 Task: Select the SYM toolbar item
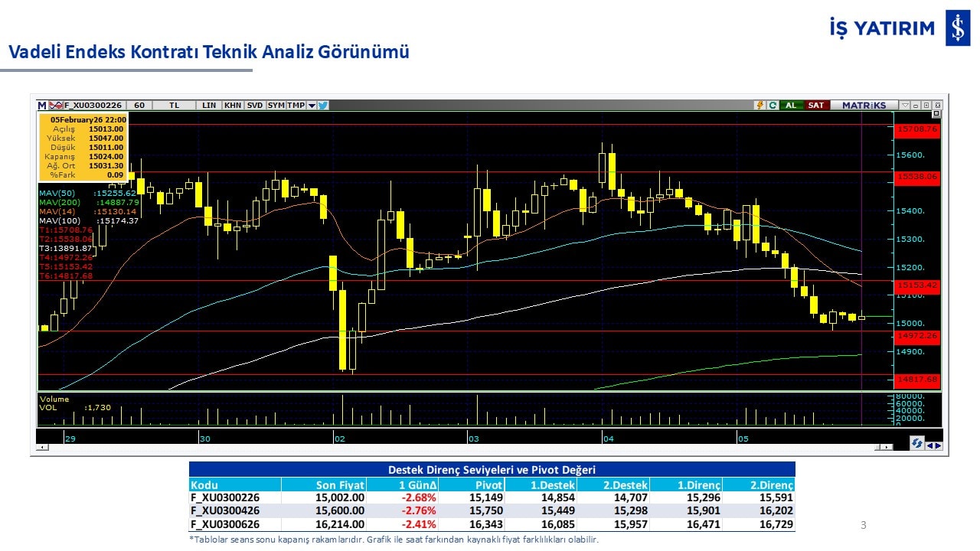point(276,106)
